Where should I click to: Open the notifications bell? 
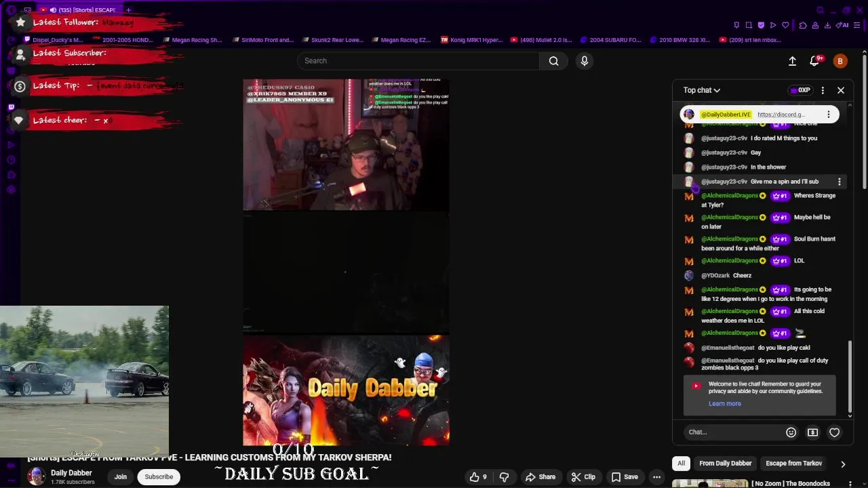(815, 61)
